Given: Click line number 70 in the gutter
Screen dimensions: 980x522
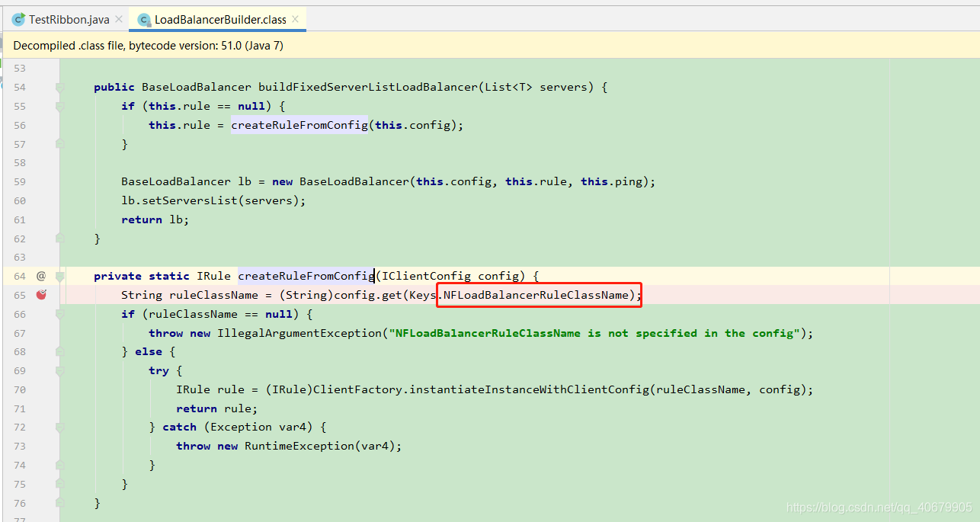Looking at the screenshot, I should (20, 389).
